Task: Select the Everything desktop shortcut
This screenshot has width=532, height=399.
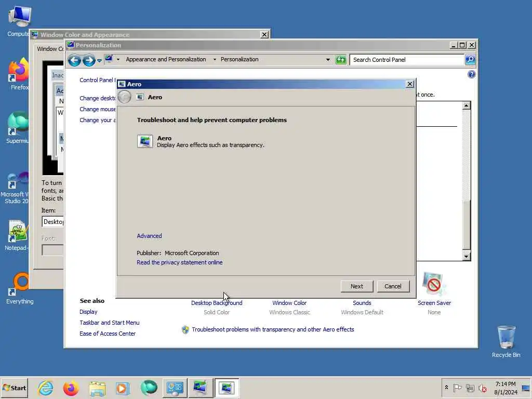Action: coord(20,288)
